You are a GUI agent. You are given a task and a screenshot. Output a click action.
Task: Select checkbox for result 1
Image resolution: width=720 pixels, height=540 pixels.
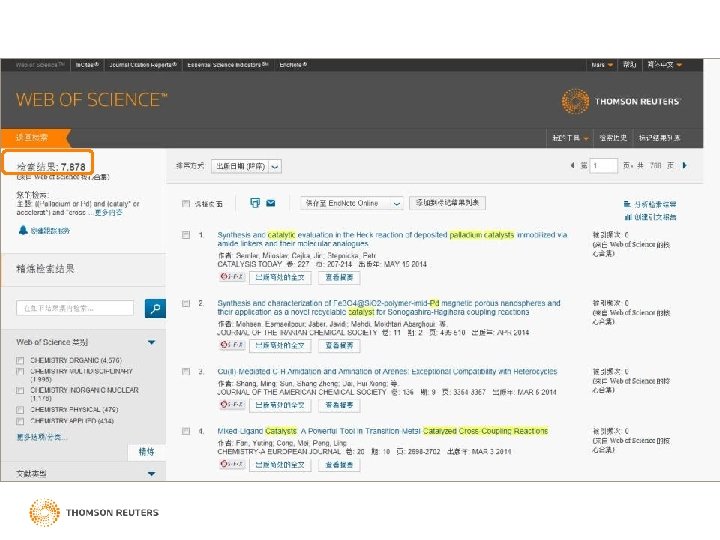click(x=186, y=235)
